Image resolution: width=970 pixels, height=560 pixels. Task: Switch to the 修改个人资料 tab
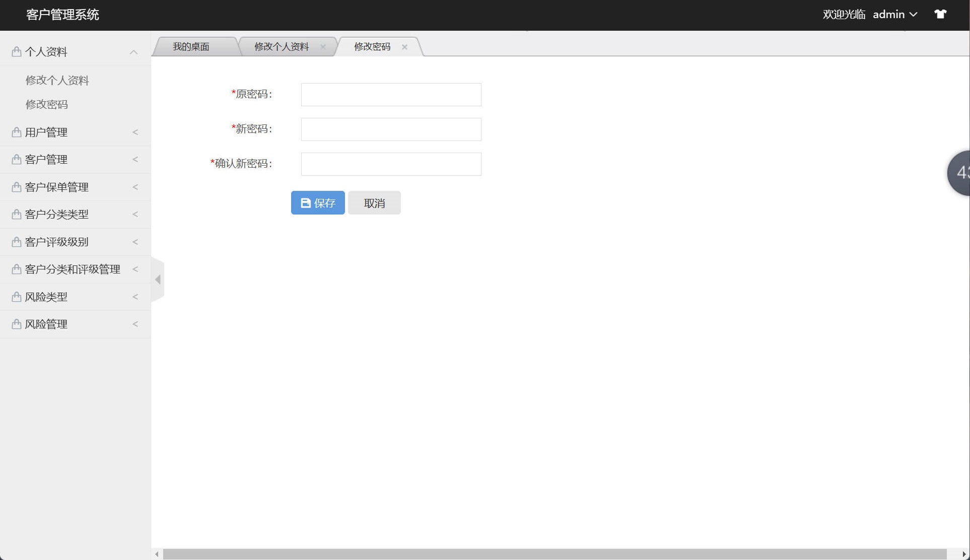281,47
